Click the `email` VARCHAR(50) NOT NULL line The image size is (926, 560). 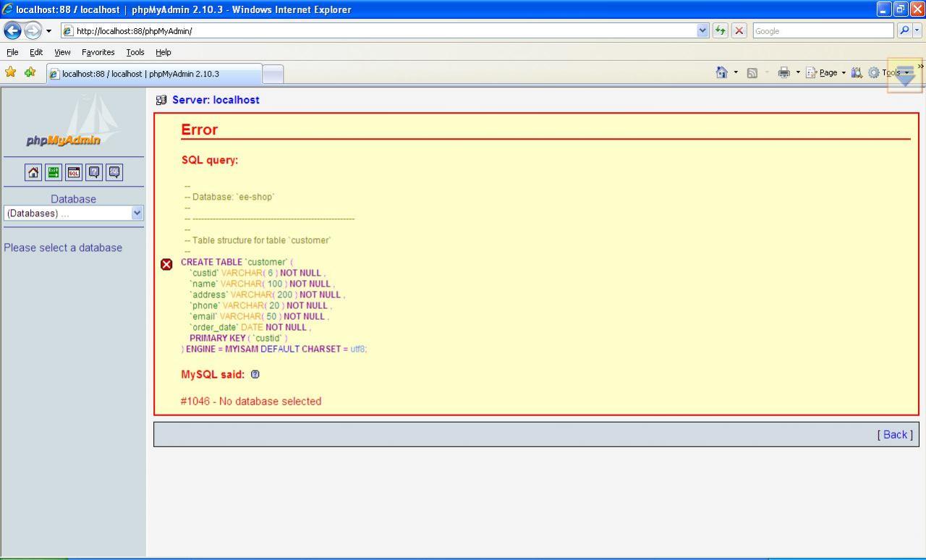[259, 316]
